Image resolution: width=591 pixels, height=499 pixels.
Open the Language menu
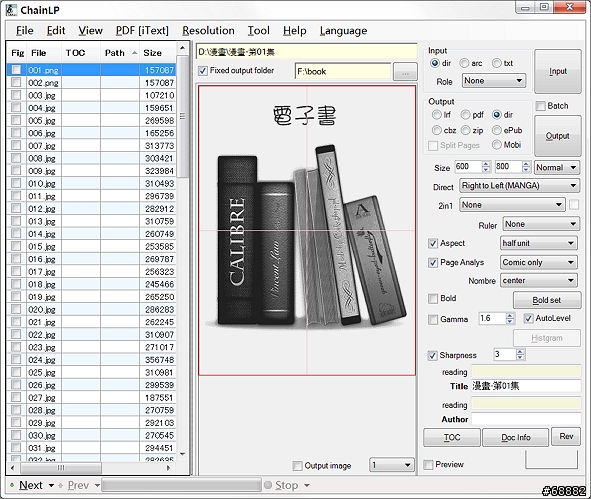[343, 31]
